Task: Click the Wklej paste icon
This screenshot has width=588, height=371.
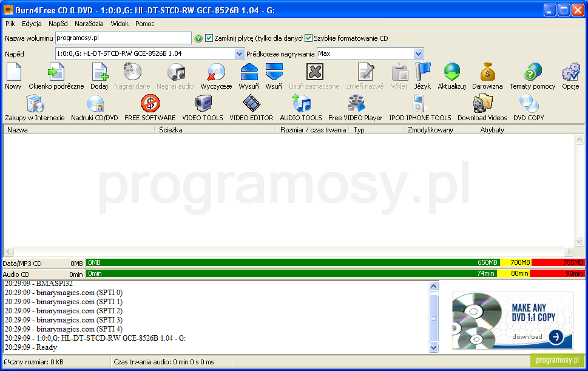Action: pyautogui.click(x=399, y=76)
